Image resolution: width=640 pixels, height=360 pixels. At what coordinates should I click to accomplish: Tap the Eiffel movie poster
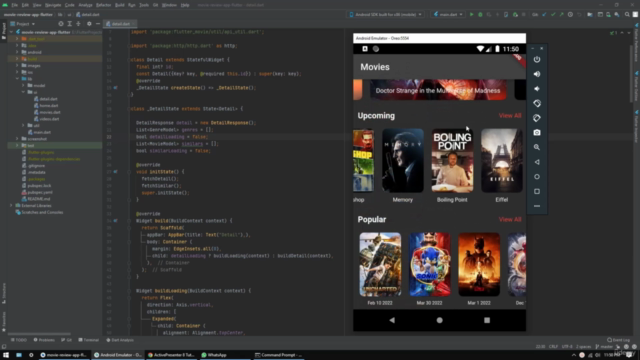pos(502,160)
